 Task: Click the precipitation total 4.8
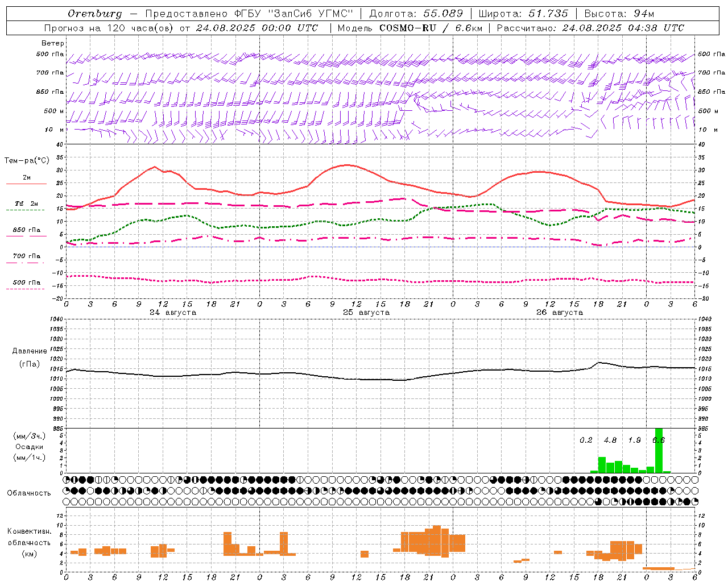click(x=610, y=440)
